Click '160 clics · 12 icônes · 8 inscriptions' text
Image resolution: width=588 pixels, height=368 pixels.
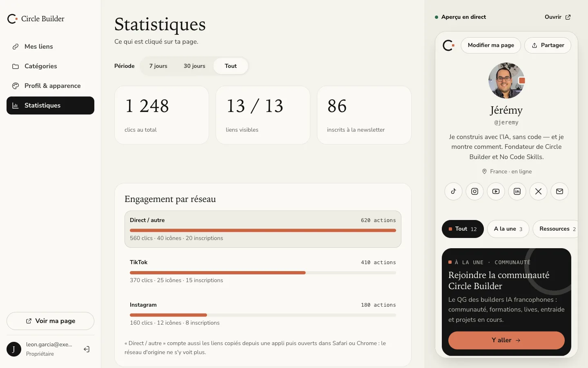point(175,323)
